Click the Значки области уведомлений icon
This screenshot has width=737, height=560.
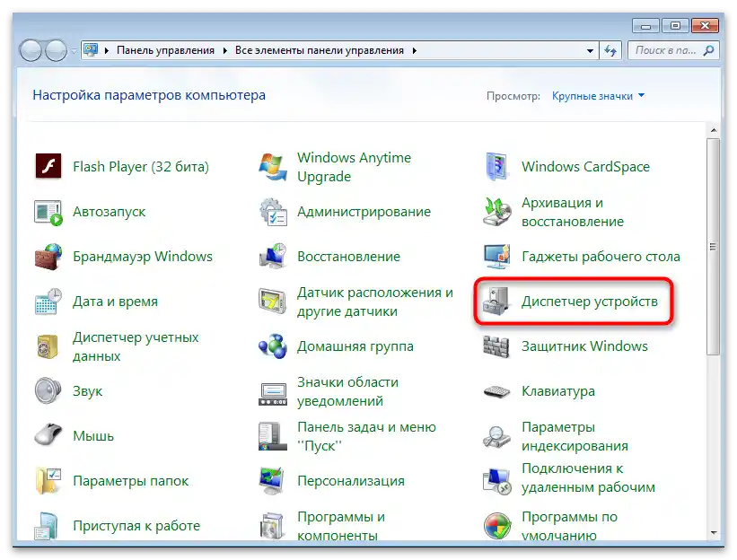[273, 394]
